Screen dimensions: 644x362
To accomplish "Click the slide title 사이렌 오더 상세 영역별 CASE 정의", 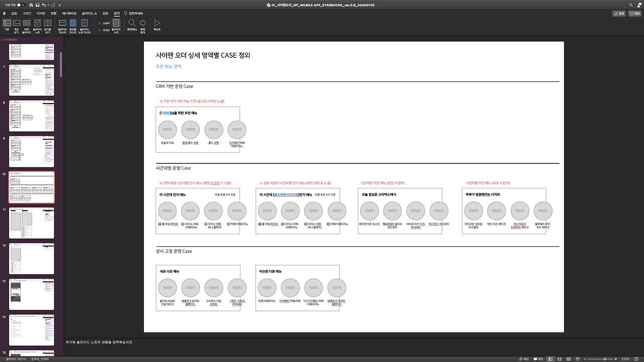I will (203, 55).
